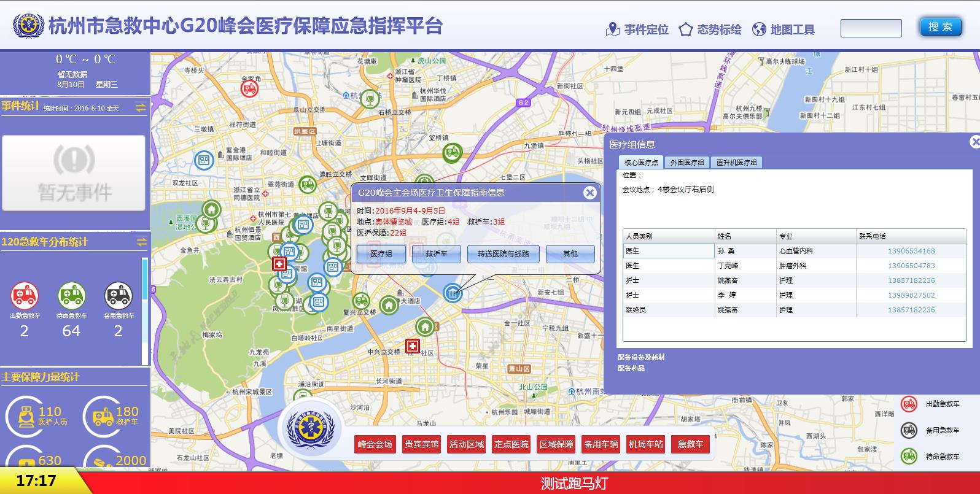
Task: Click the blue venue marker under popup pointer
Action: coord(453,293)
